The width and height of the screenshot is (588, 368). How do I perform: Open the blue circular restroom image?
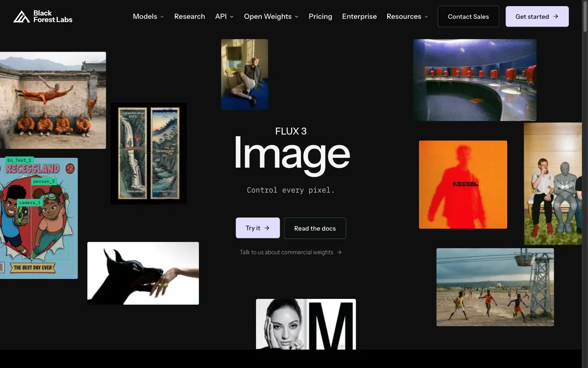[x=475, y=80]
